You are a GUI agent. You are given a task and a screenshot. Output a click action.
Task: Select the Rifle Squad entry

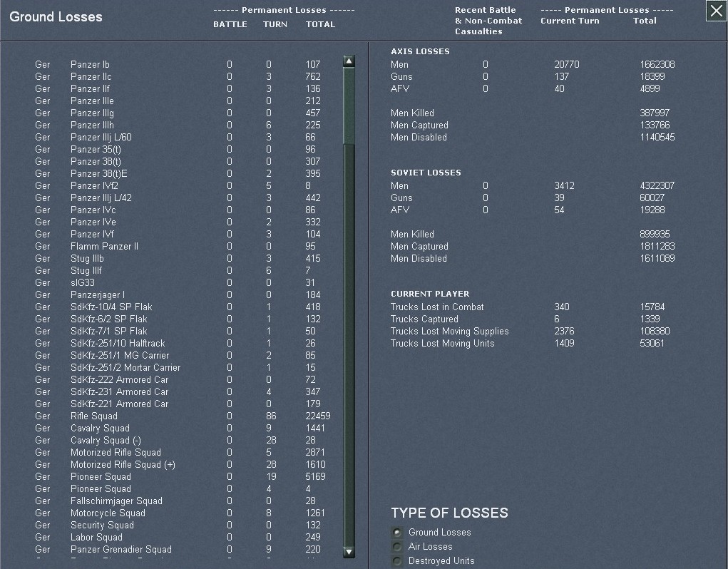(x=94, y=416)
